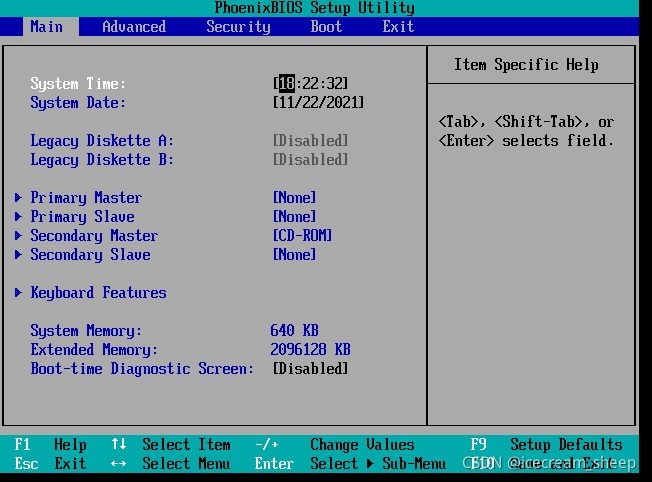Open the Security menu tab
Screen dimensions: 652x482
238,27
